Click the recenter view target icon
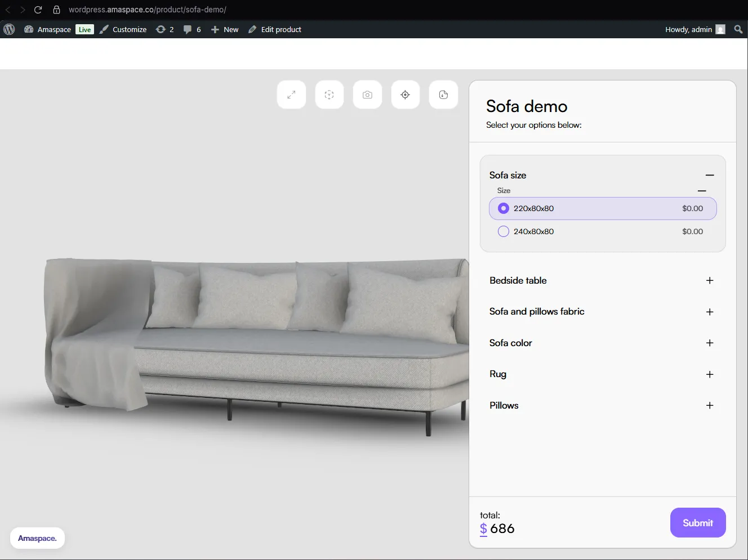Viewport: 748px width, 560px height. coord(405,95)
